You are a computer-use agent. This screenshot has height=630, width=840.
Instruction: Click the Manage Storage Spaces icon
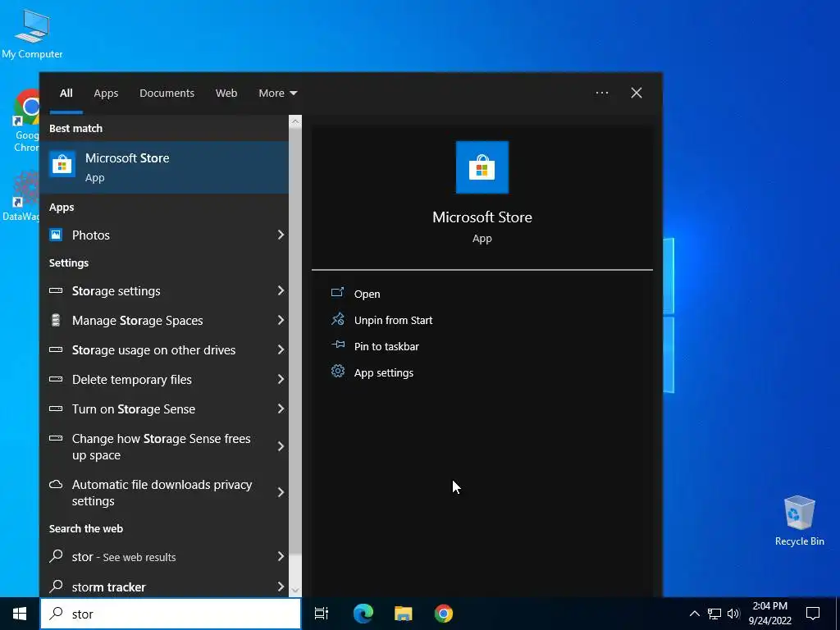point(56,320)
